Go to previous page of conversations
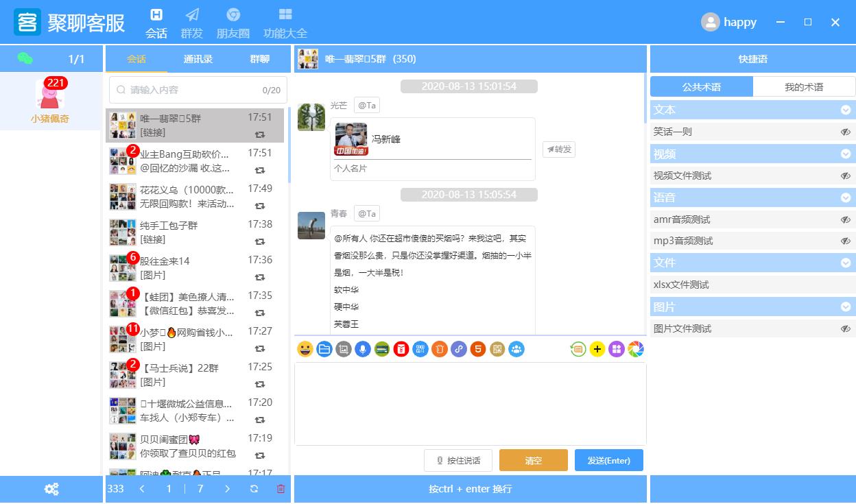Viewport: 856px width, 504px height. point(142,489)
